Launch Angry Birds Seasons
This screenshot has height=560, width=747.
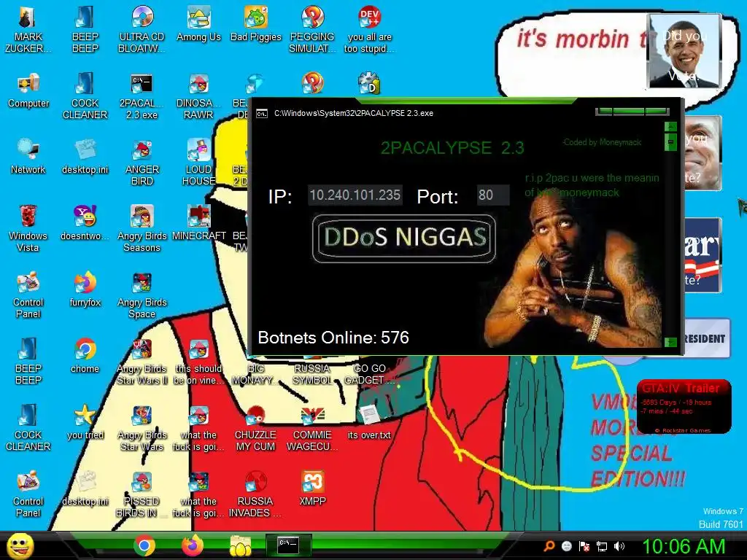point(142,228)
